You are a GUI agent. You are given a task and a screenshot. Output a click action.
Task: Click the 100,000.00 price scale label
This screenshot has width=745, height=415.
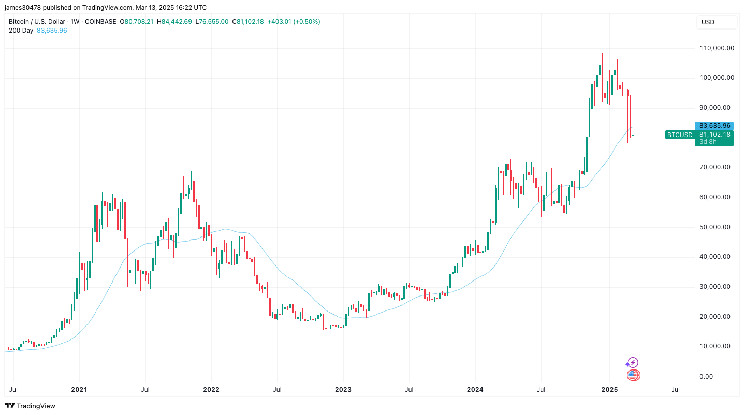click(716, 77)
